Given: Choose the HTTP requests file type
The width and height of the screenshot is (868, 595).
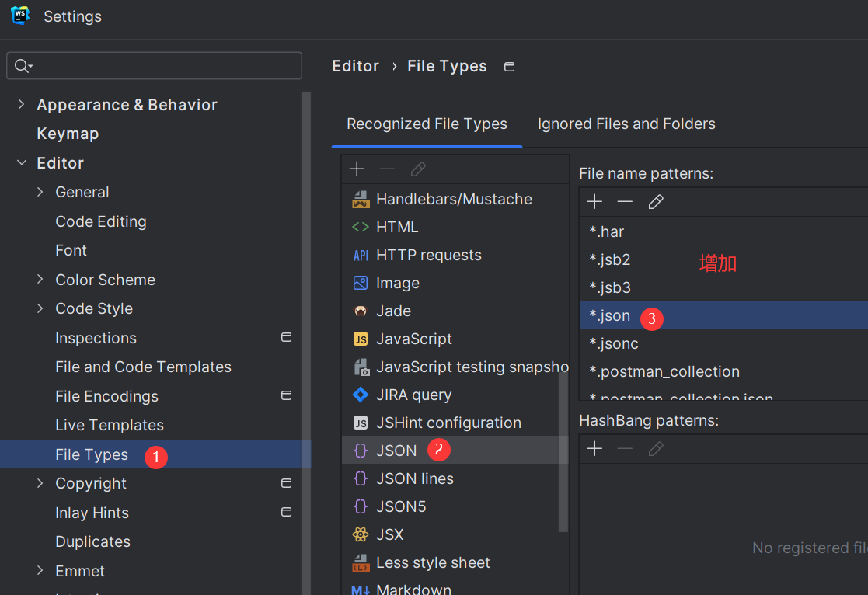Looking at the screenshot, I should click(428, 255).
